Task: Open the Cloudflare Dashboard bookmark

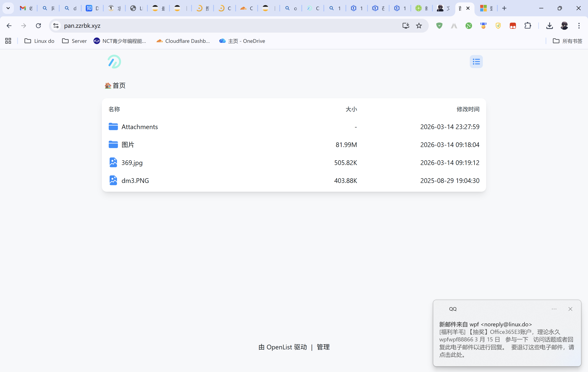Action: pos(183,41)
